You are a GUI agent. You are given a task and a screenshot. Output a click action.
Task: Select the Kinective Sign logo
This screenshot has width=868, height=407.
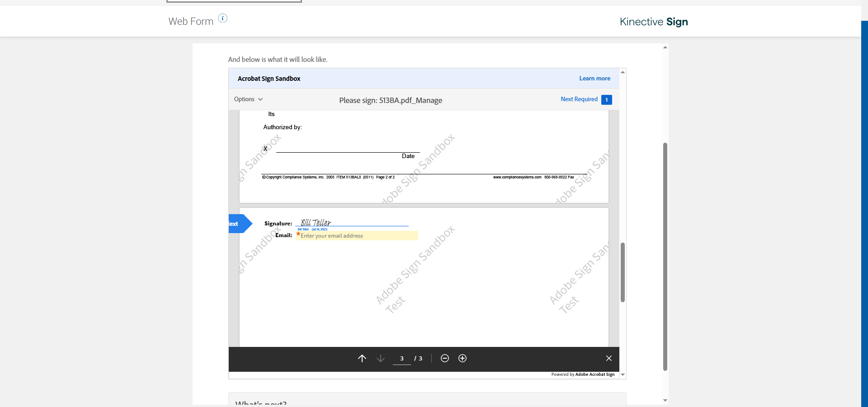[x=654, y=22]
